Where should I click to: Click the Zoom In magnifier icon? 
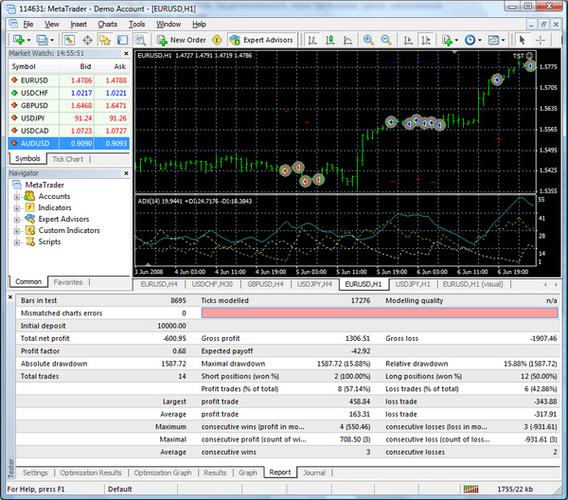368,40
